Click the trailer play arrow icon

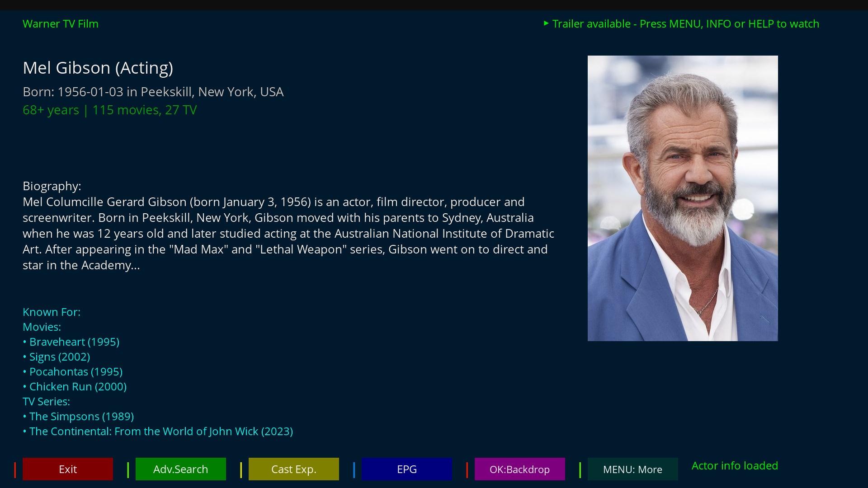(546, 23)
